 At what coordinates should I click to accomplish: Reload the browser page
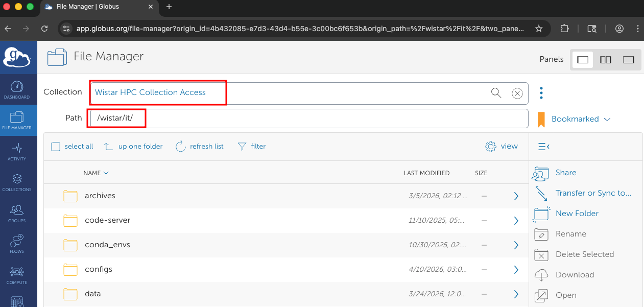[44, 29]
